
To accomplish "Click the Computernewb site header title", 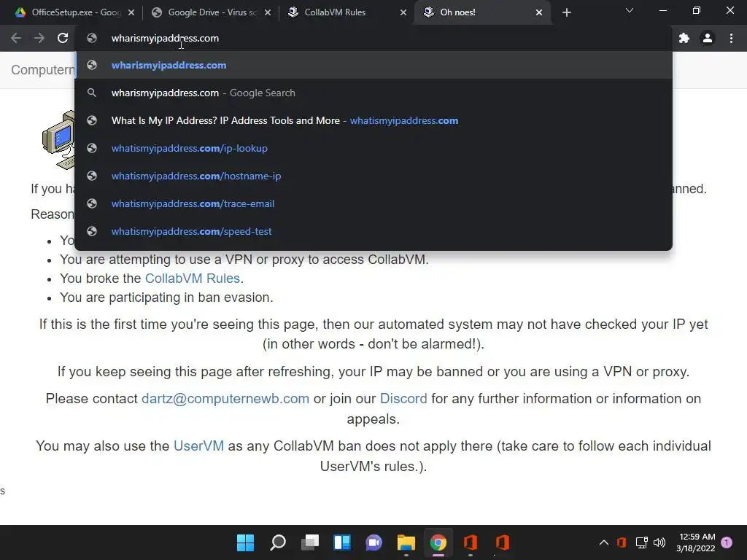I will pos(43,70).
